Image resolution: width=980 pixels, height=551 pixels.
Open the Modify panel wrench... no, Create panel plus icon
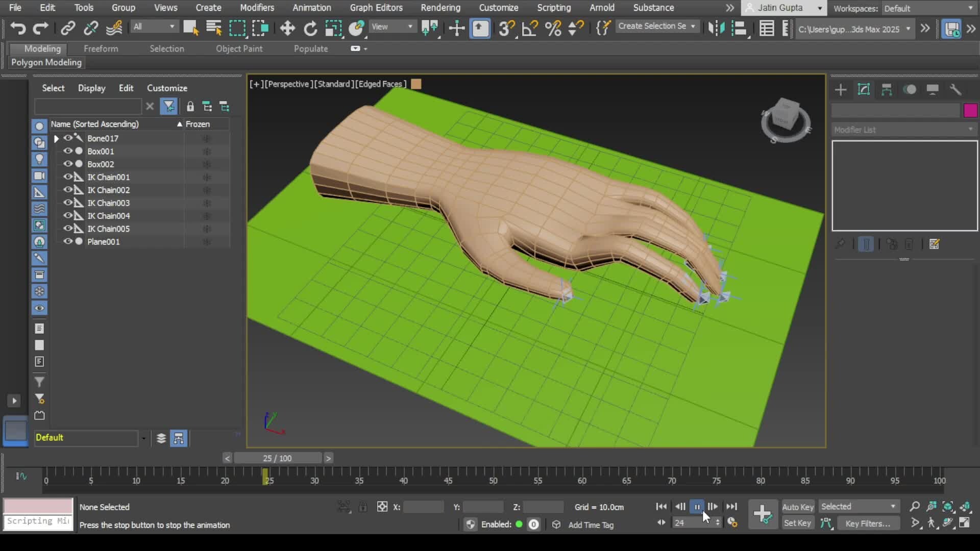(x=840, y=89)
